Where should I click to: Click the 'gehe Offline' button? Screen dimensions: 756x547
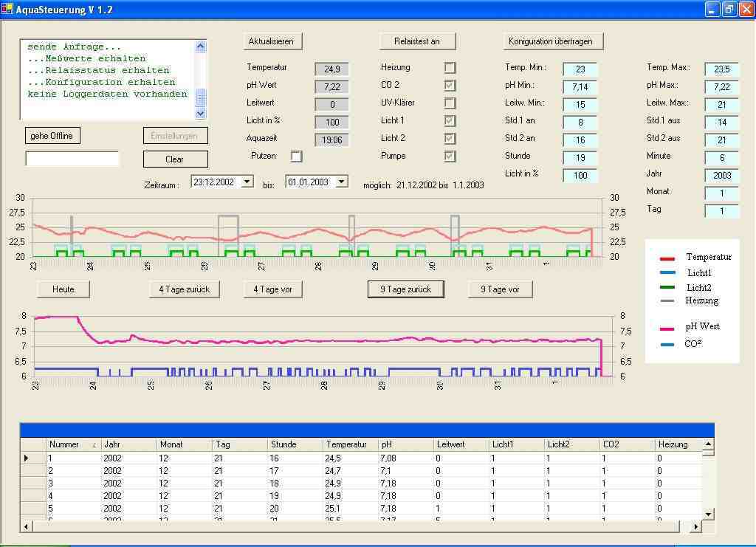52,136
